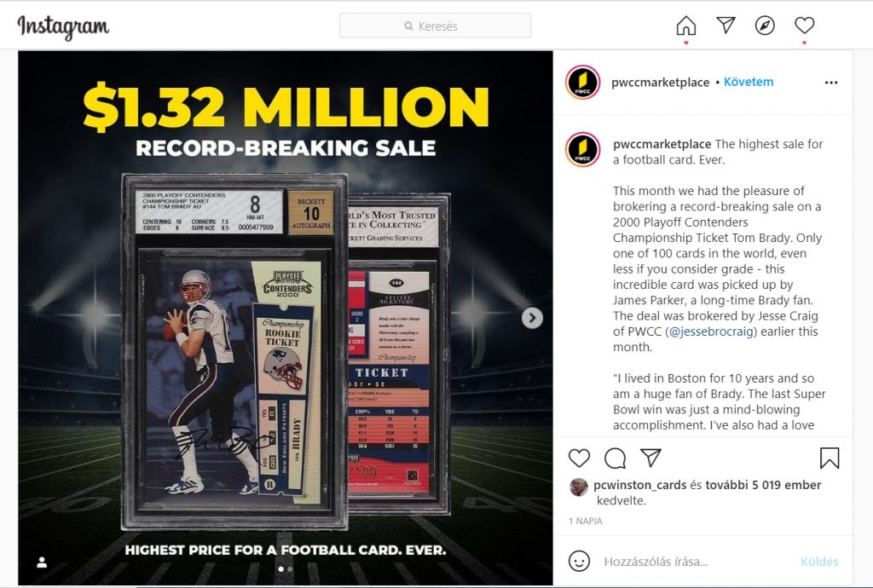Select second carousel dot indicator

pos(290,569)
